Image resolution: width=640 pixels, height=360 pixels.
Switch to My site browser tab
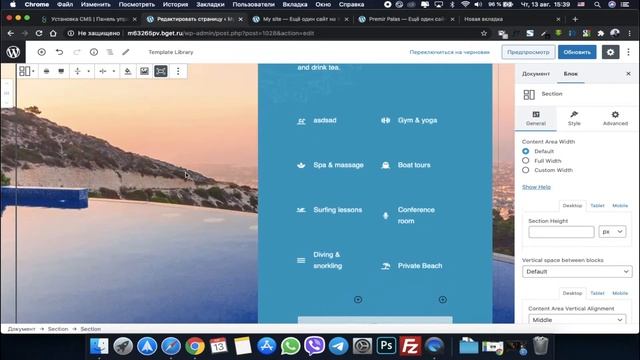(300, 19)
